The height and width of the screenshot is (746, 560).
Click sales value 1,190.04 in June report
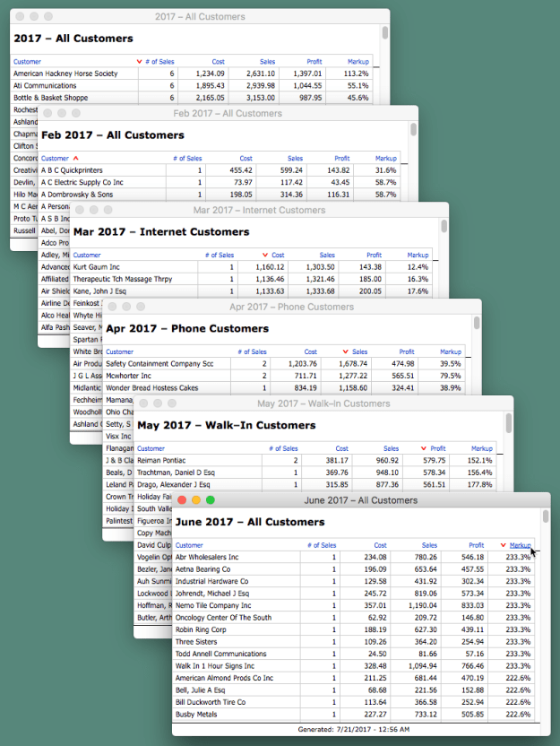[x=423, y=605]
